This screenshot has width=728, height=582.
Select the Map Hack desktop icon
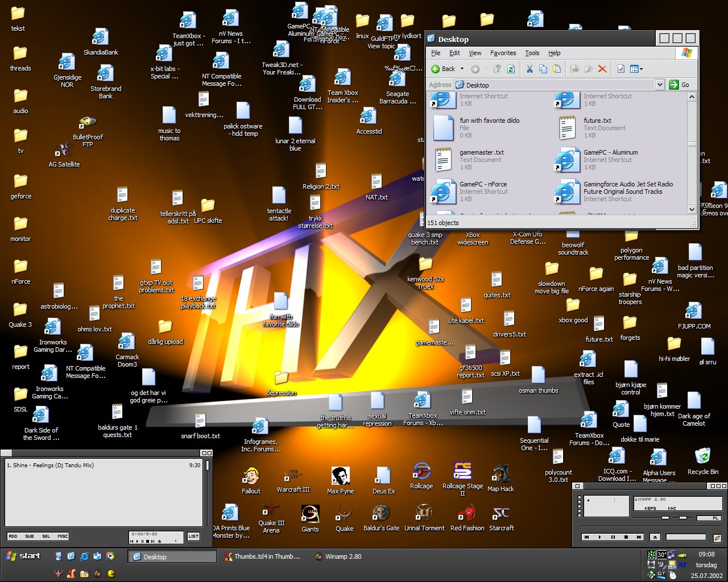point(500,479)
